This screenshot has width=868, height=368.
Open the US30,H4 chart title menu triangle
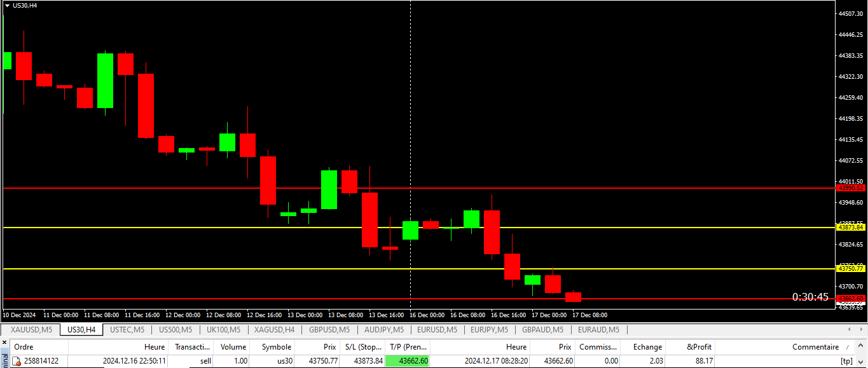point(7,5)
